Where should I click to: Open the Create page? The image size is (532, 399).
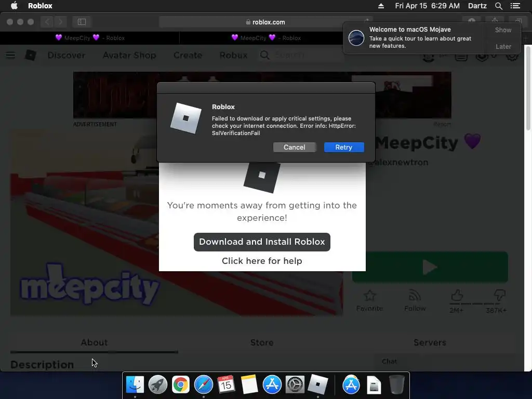tap(188, 55)
